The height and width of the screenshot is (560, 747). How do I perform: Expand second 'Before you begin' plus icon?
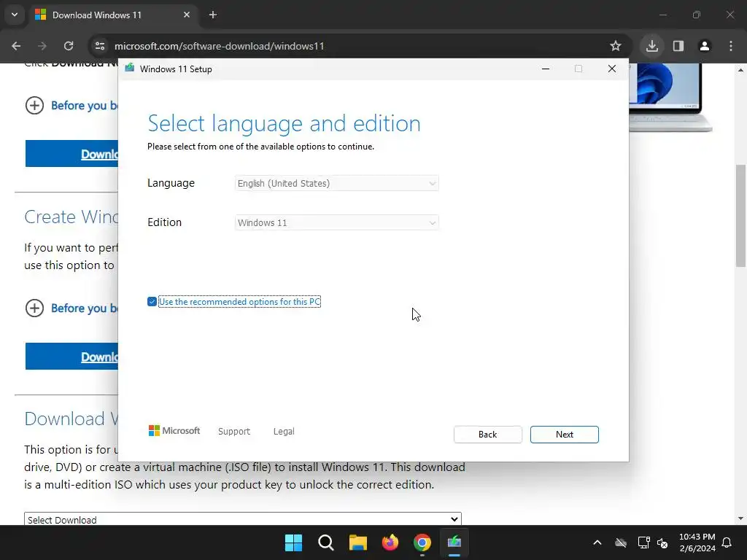34,308
